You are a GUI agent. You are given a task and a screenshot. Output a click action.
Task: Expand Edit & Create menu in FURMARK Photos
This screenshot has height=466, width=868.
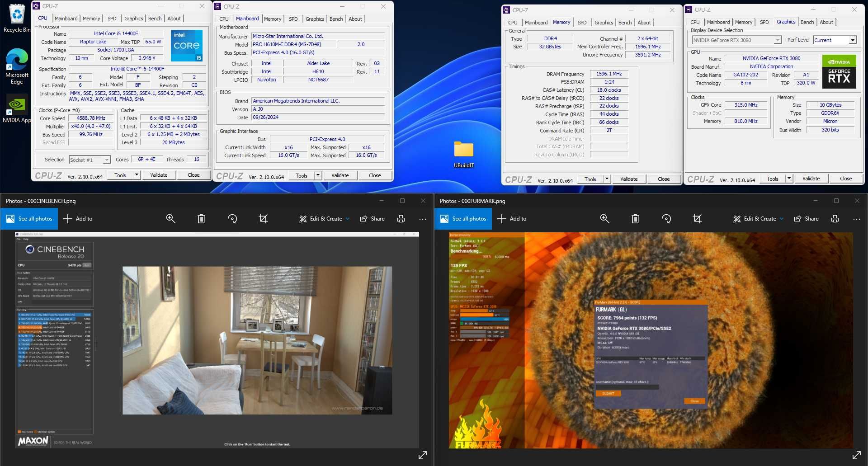758,219
